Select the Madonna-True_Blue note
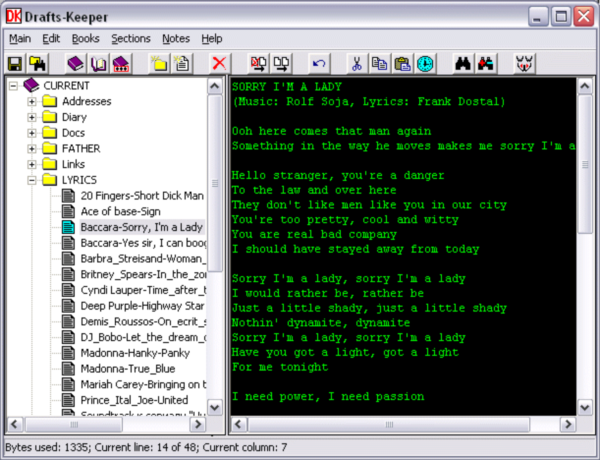The width and height of the screenshot is (600, 460). 120,368
